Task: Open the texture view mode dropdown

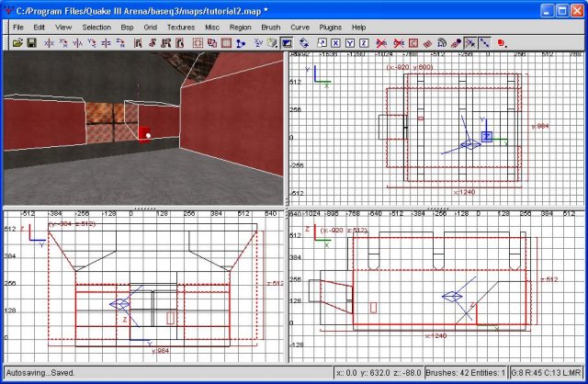Action: [x=272, y=43]
